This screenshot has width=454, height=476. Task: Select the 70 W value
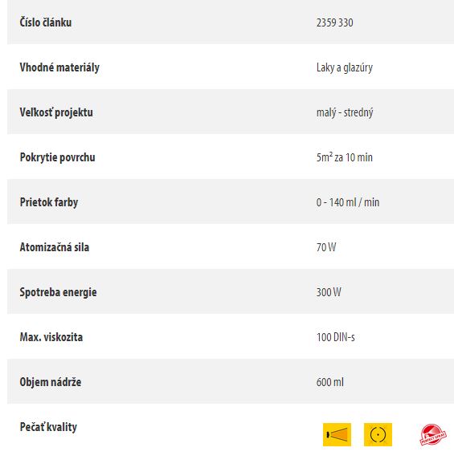point(326,247)
